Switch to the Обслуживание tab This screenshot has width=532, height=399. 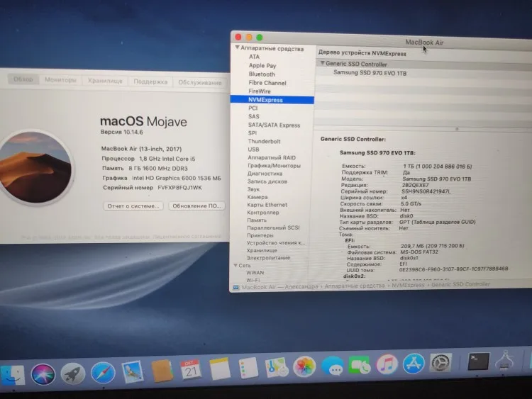pos(199,82)
